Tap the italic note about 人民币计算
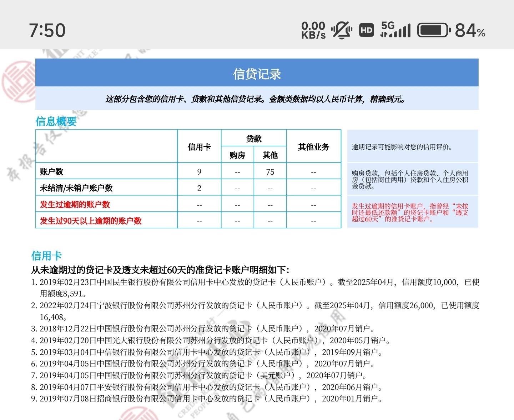Screen dimensions: 514x420 click(256, 99)
